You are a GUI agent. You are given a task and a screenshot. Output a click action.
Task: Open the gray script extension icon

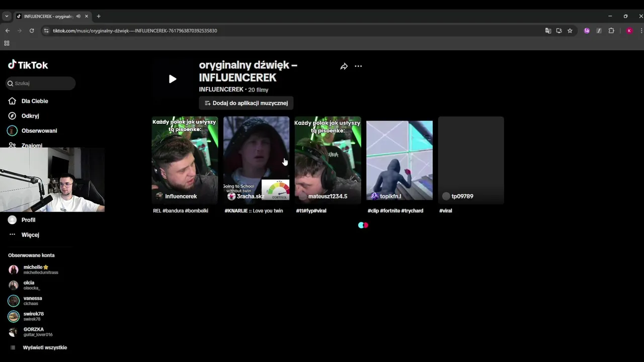(x=599, y=31)
